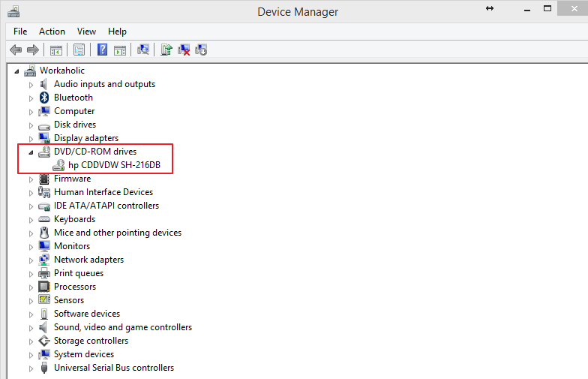Image resolution: width=588 pixels, height=379 pixels.
Task: Collapse the DVD/CD-ROM drives node
Action: click(31, 152)
